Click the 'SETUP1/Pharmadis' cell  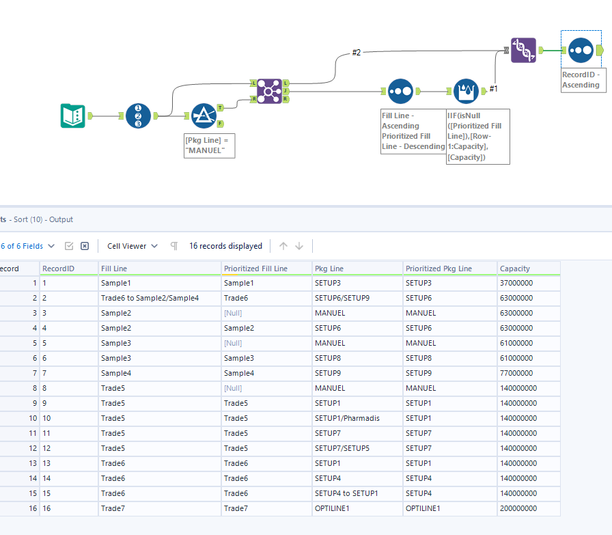pyautogui.click(x=358, y=418)
